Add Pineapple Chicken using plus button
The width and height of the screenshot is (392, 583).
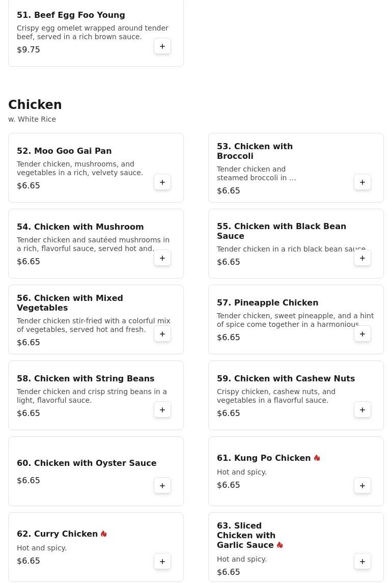(362, 334)
